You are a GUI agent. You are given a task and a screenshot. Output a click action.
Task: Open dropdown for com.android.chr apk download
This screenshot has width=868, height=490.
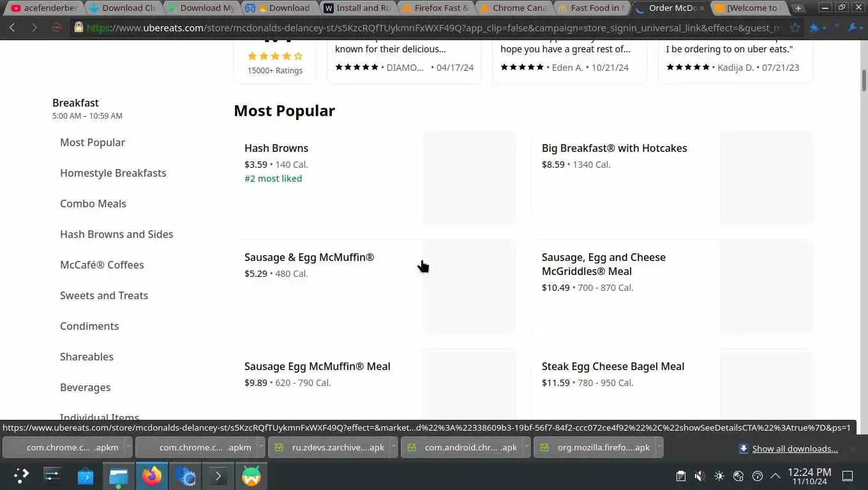(x=526, y=447)
